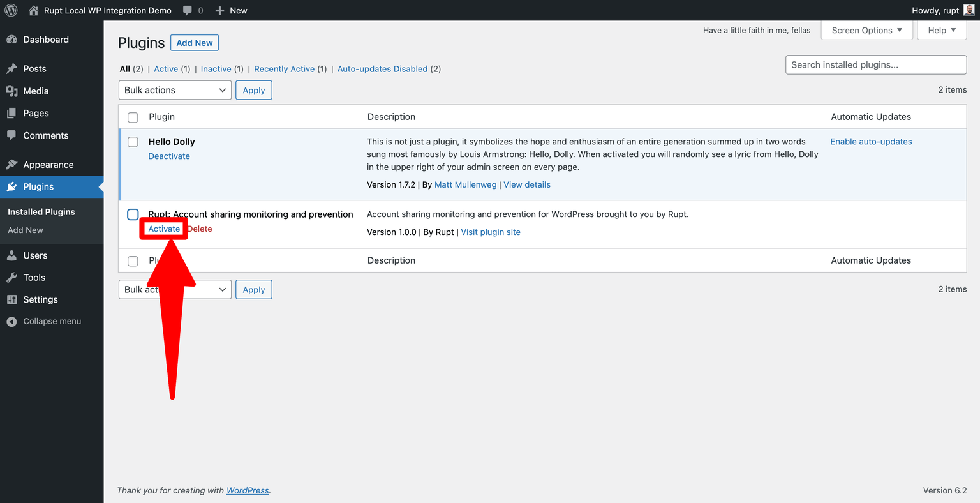View details for Hello Dolly

(x=527, y=184)
